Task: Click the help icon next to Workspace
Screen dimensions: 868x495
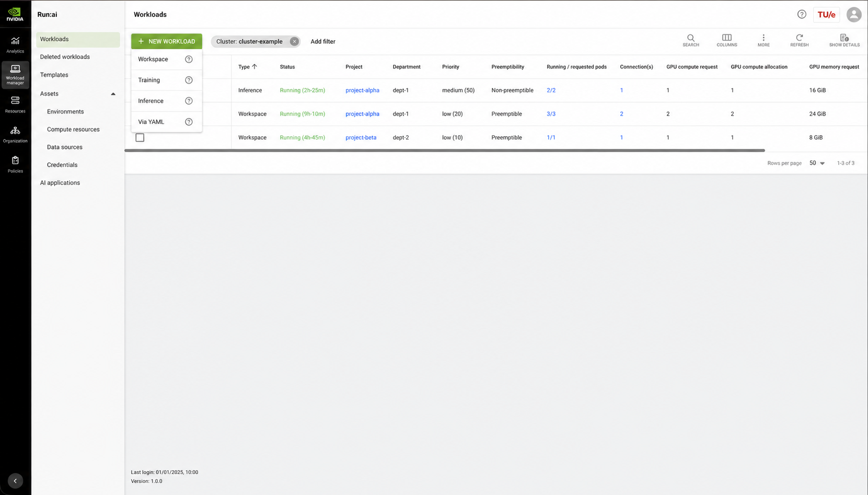Action: 189,59
